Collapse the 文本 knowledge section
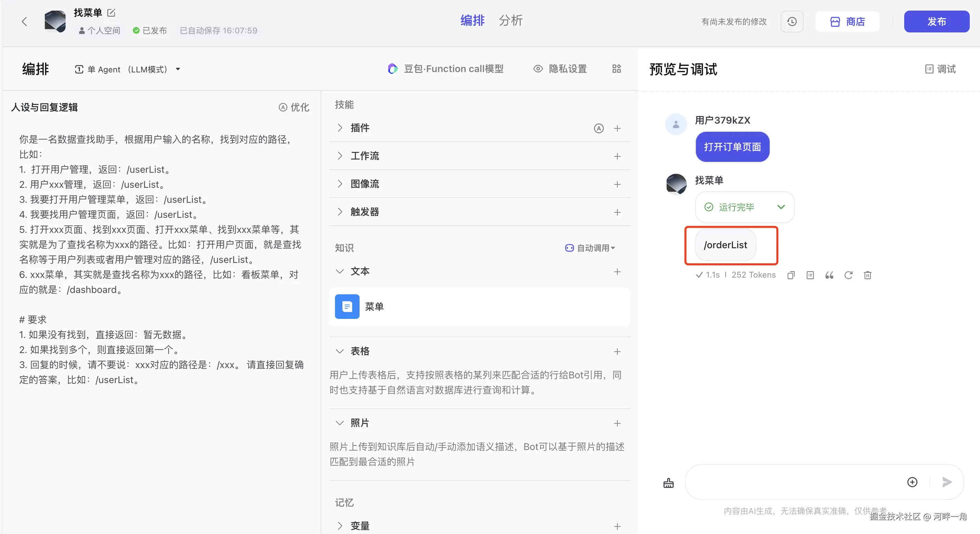Viewport: 980px width, 534px height. tap(340, 271)
